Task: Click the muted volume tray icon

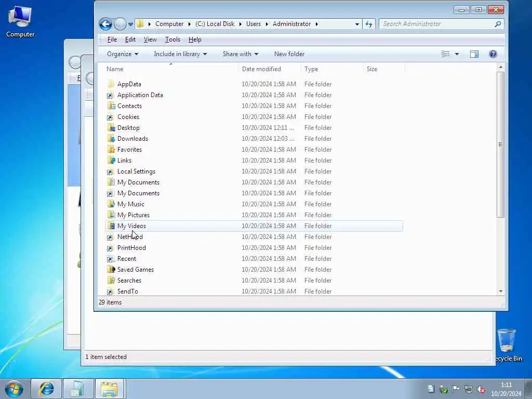Action: pyautogui.click(x=481, y=390)
